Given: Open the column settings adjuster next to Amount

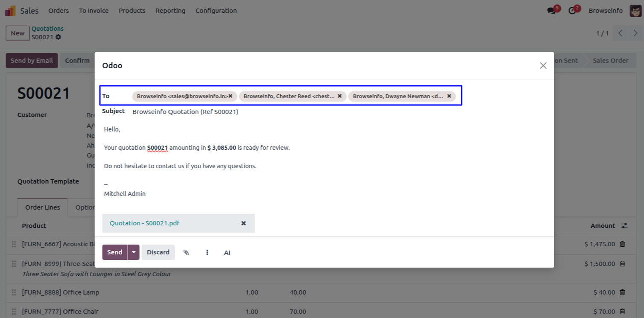Looking at the screenshot, I should pos(624,225).
